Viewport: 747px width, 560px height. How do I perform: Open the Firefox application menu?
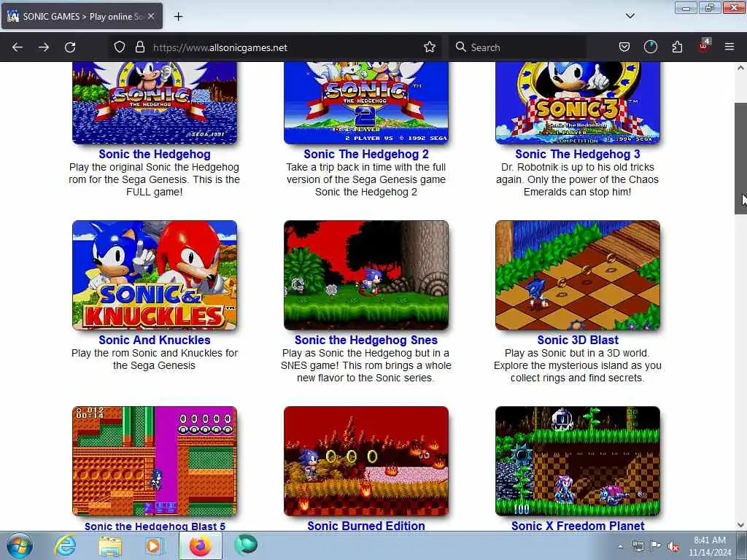click(x=729, y=47)
